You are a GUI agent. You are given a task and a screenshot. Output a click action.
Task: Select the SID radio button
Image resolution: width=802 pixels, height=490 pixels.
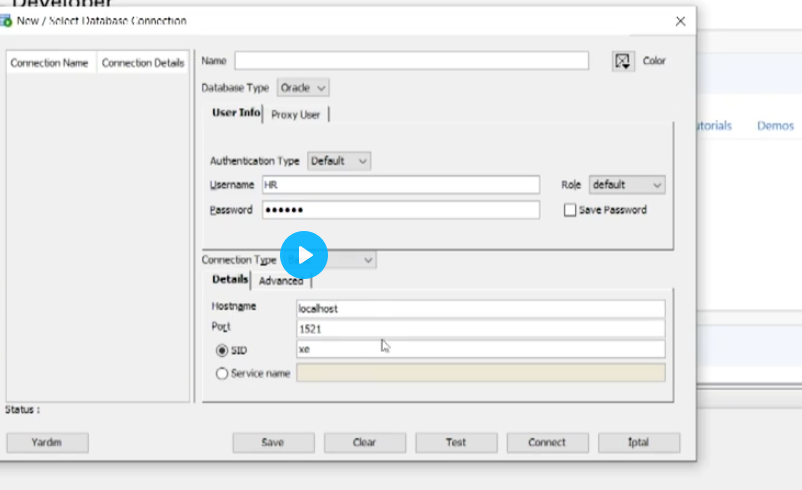[x=221, y=350]
